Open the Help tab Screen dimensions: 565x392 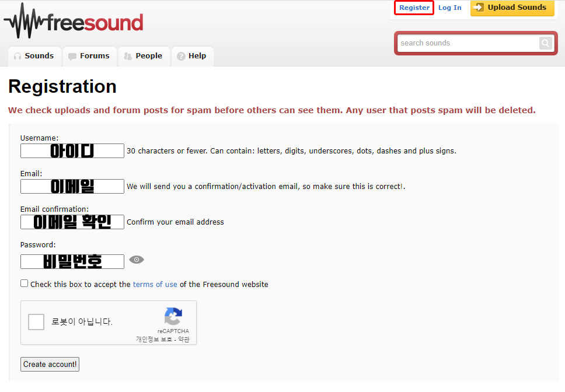tap(193, 56)
